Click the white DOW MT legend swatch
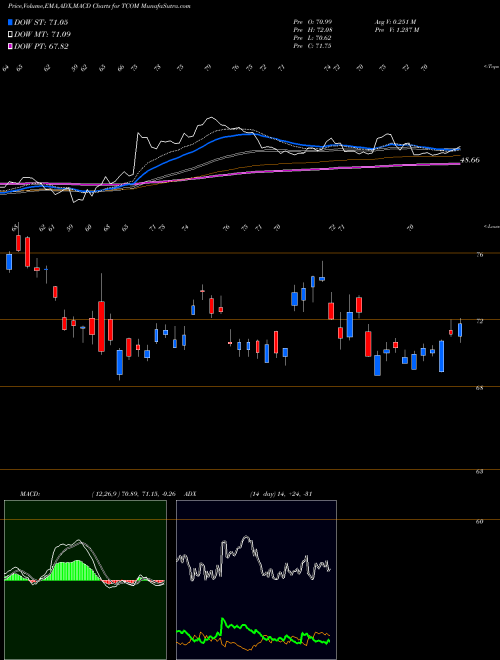Screen dimensions: 500x660 pos(10,35)
